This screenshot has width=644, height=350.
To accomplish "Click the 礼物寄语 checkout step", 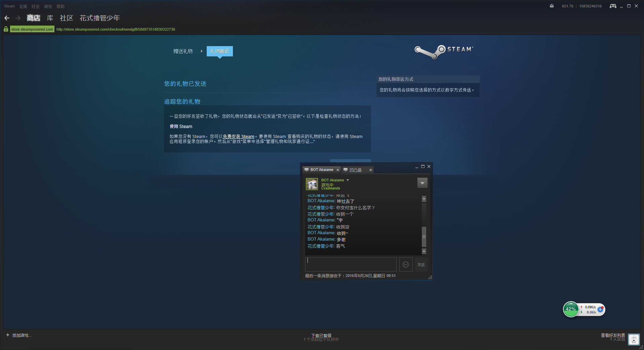I will (220, 51).
